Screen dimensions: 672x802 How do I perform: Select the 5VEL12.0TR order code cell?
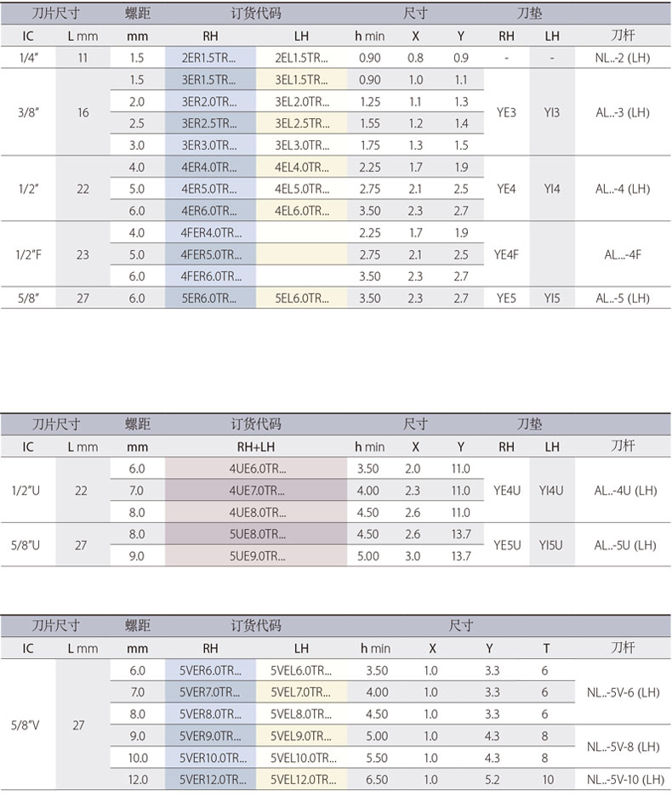click(x=301, y=780)
